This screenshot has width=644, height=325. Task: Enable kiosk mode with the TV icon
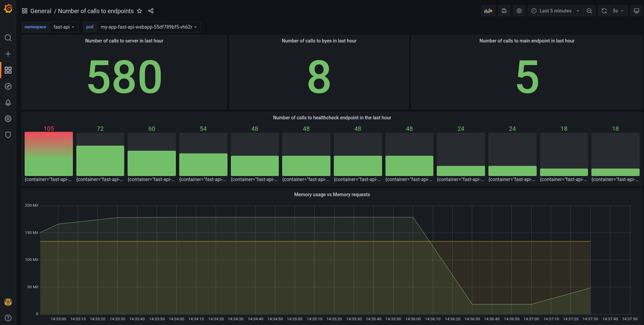[636, 10]
